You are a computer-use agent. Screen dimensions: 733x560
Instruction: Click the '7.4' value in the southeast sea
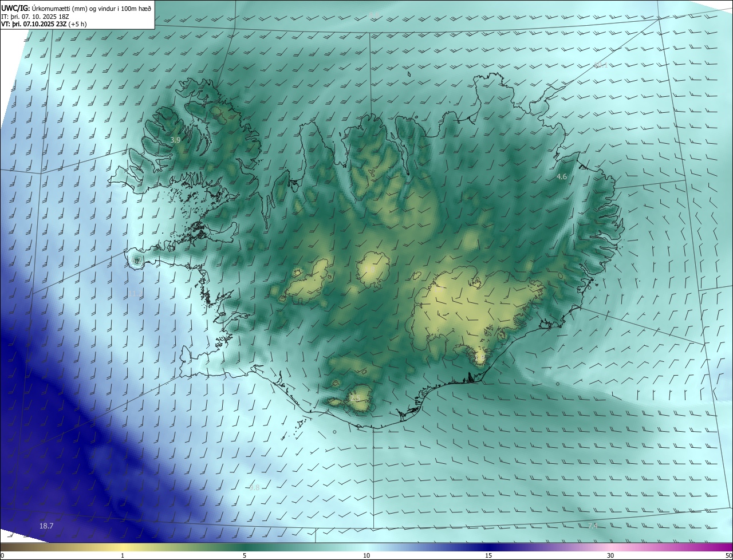click(x=593, y=525)
